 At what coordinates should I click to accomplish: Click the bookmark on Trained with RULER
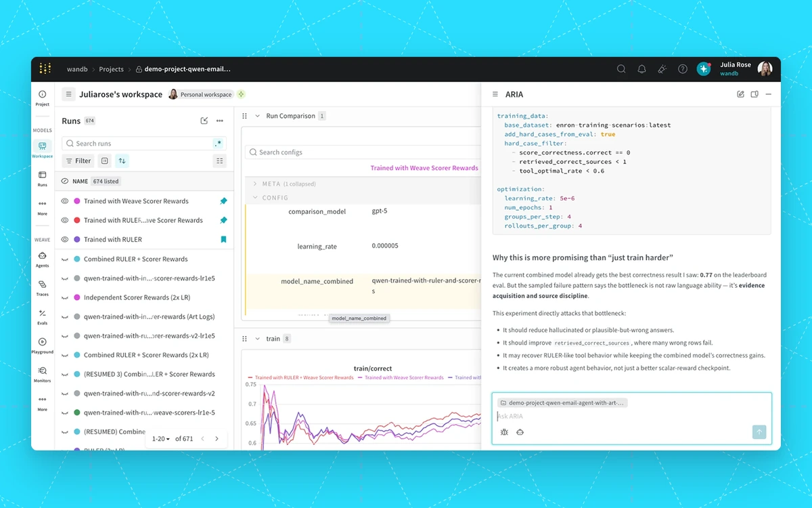pyautogui.click(x=223, y=239)
